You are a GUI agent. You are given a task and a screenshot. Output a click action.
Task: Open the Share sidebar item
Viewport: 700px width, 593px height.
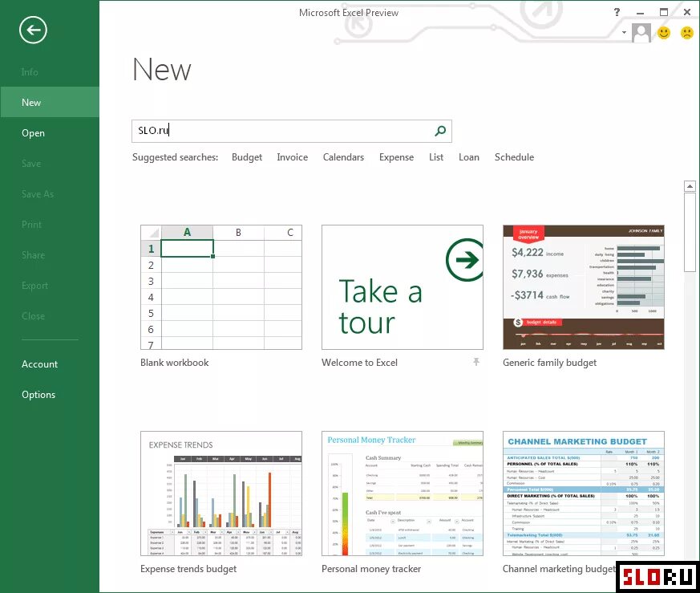tap(33, 255)
